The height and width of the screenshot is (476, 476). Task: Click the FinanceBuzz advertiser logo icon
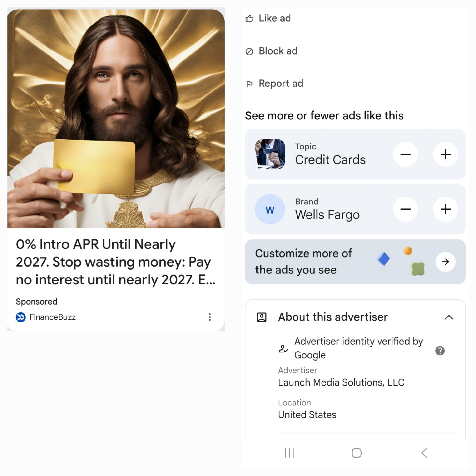[x=20, y=317]
